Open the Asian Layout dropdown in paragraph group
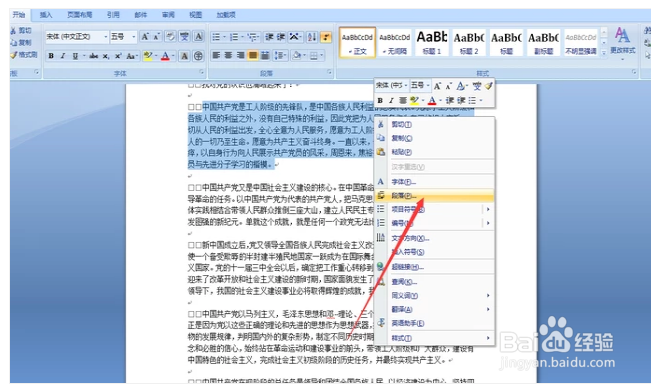This screenshot has width=651, height=385. pyautogui.click(x=295, y=37)
